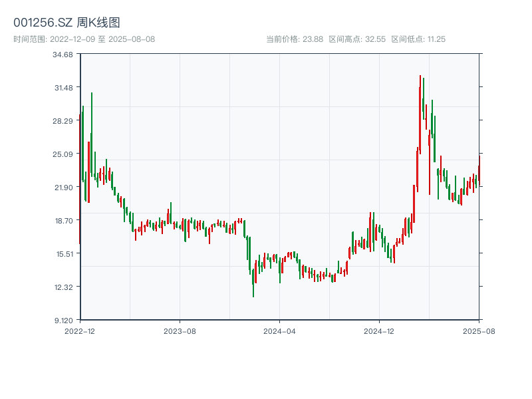Click the 21.90 y-axis label
The width and height of the screenshot is (532, 399).
63,188
